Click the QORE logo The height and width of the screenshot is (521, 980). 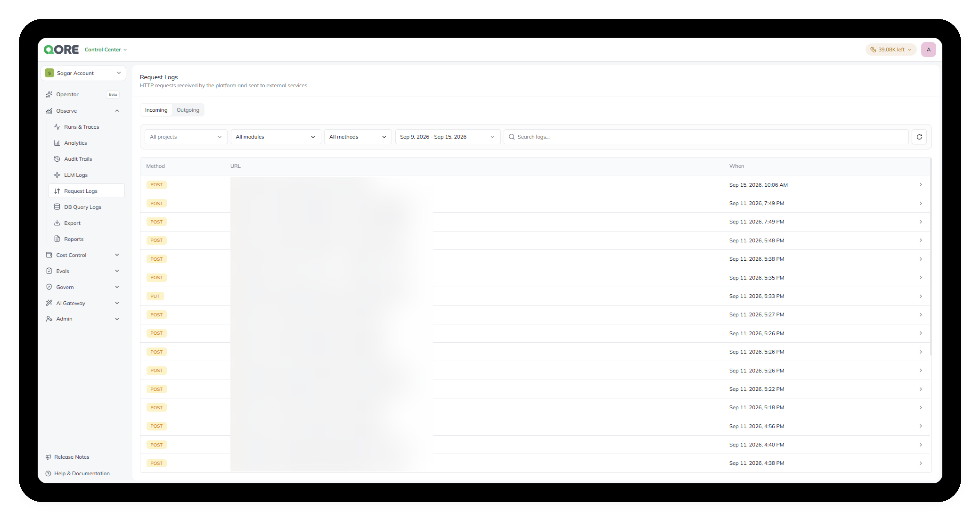point(61,50)
